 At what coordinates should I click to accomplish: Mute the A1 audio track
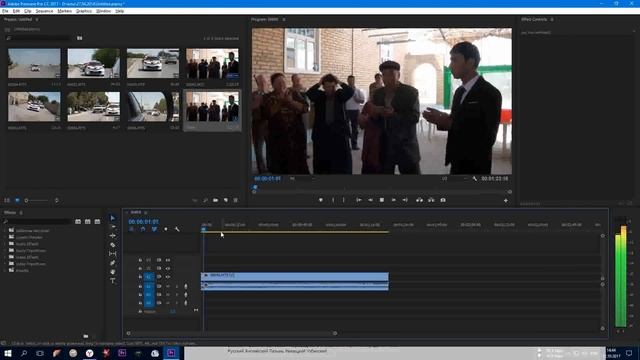click(168, 286)
